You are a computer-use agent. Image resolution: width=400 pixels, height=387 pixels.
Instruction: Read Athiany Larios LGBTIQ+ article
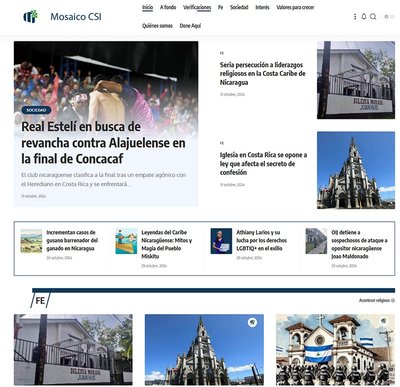262,240
